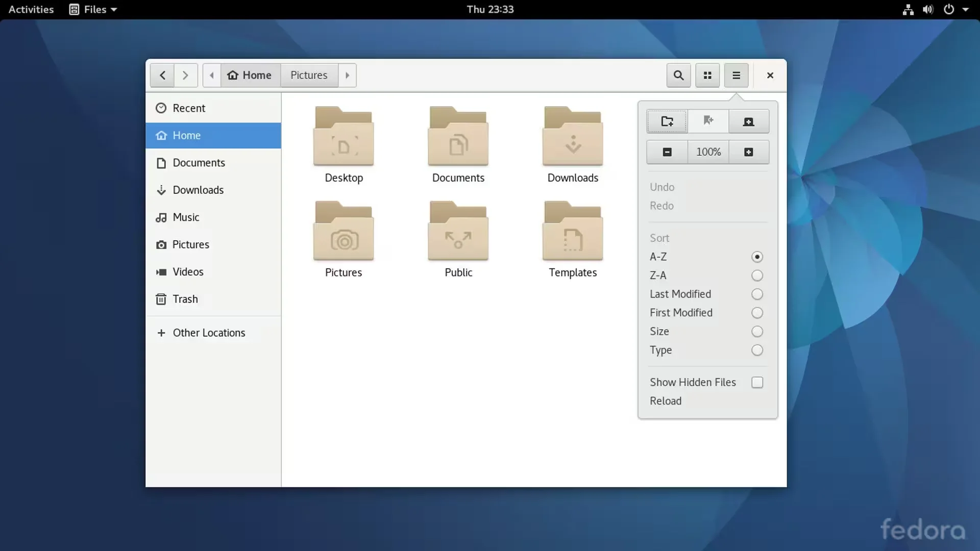Screen dimensions: 980x551
Task: Click the path bar right scroll arrow
Action: coord(348,76)
